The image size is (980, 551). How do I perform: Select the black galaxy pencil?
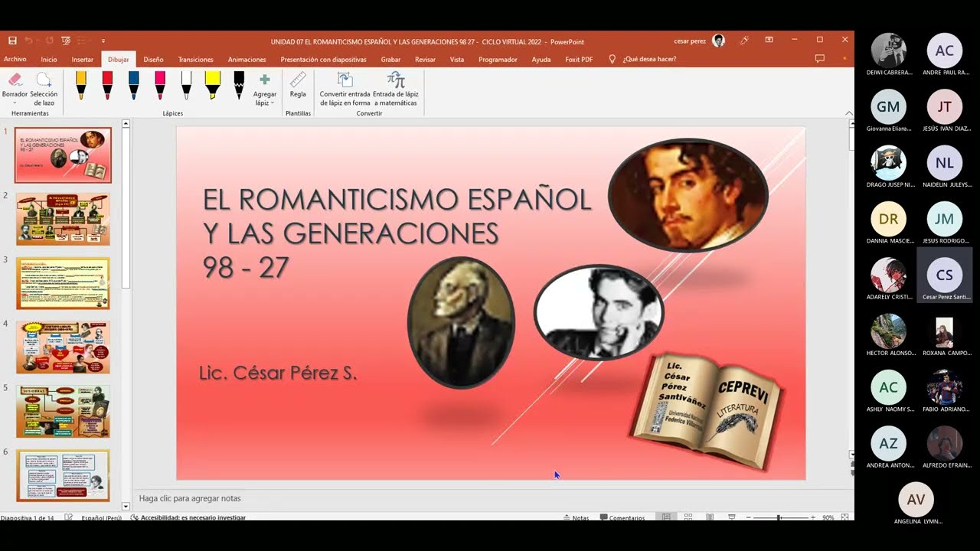click(239, 85)
